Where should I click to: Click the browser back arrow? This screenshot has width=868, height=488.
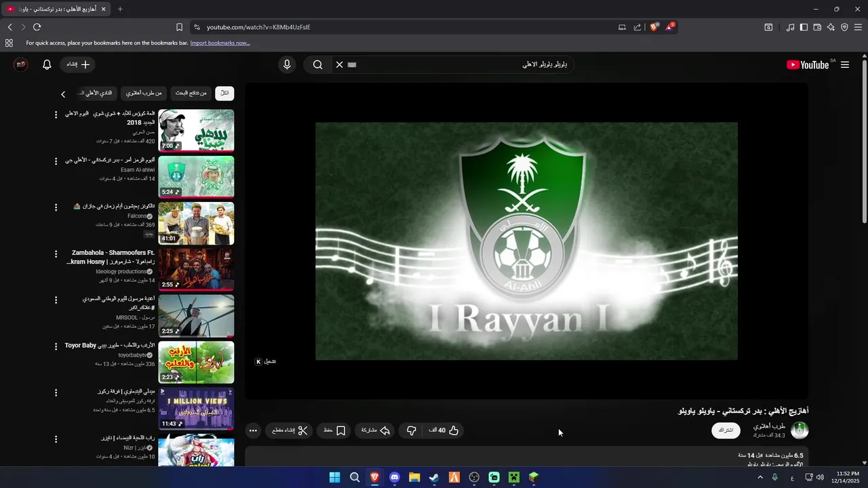(x=9, y=27)
